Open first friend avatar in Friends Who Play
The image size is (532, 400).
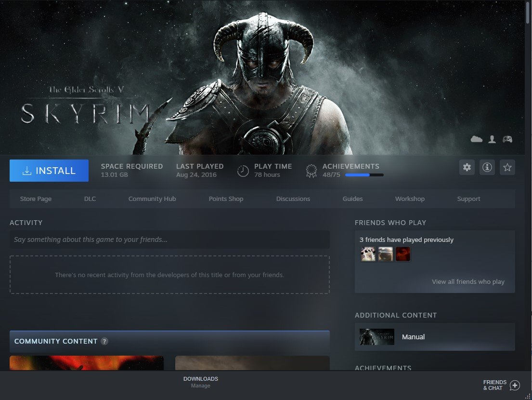[368, 254]
